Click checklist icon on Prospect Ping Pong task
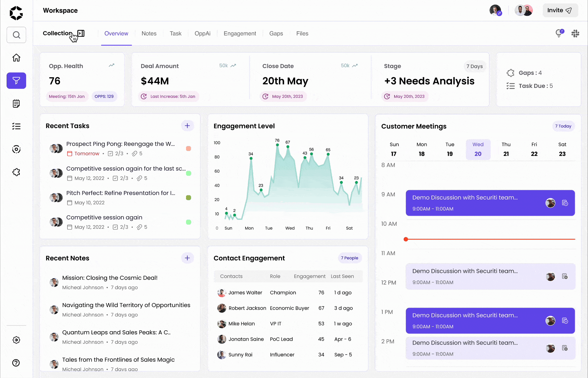Screen dimensions: 588x378 (111, 154)
